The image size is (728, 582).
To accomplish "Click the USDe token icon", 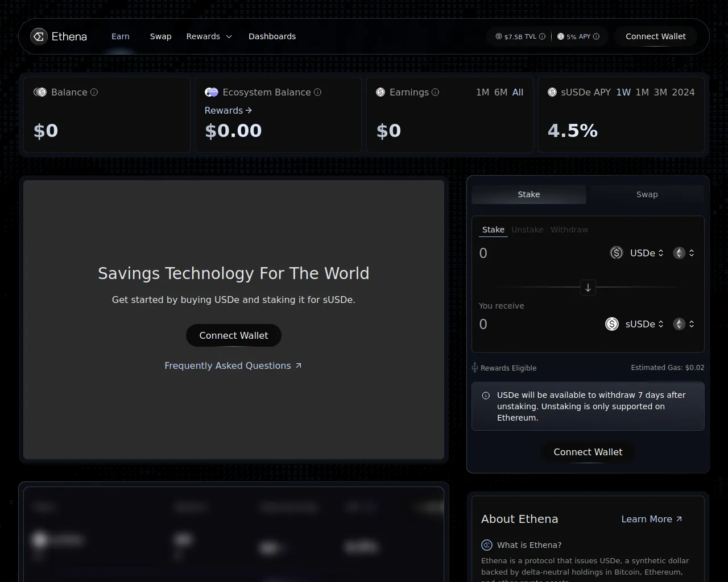I will coord(617,253).
